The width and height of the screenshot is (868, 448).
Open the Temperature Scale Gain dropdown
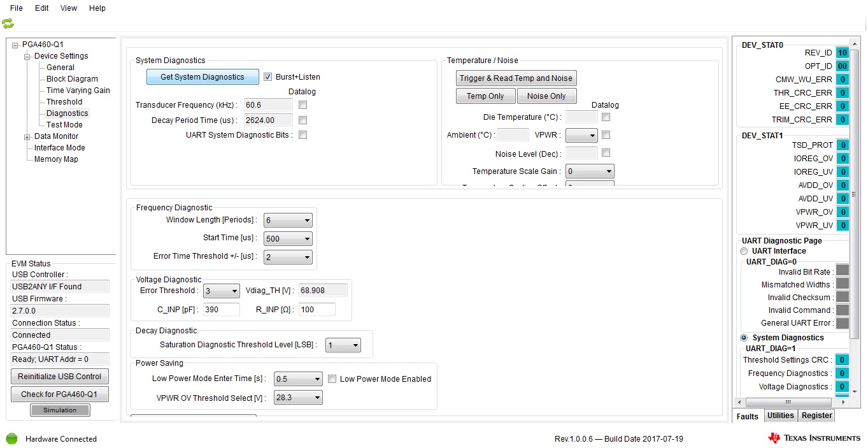point(590,171)
